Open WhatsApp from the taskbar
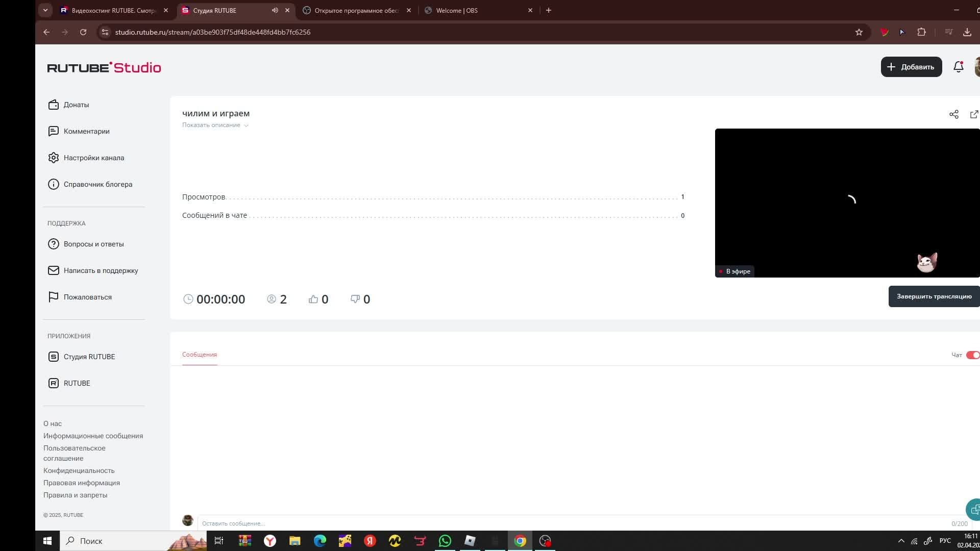The width and height of the screenshot is (980, 551). (x=445, y=541)
